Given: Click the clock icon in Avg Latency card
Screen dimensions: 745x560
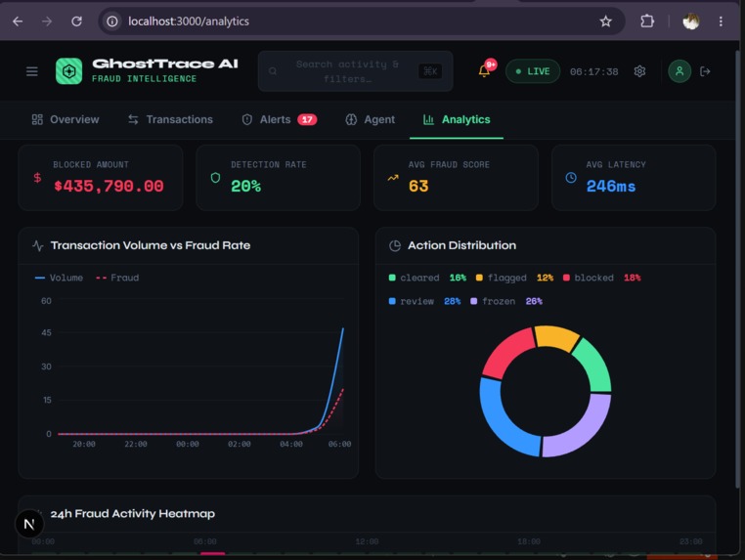Looking at the screenshot, I should point(571,178).
